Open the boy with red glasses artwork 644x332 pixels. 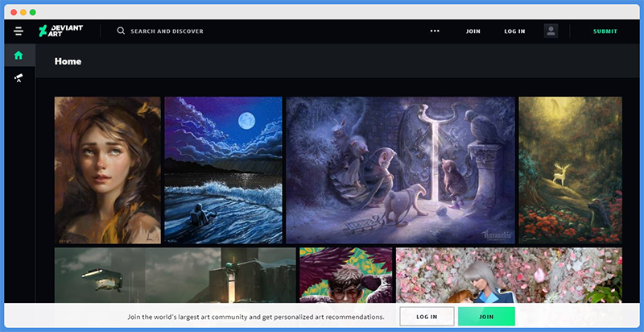tap(346, 276)
